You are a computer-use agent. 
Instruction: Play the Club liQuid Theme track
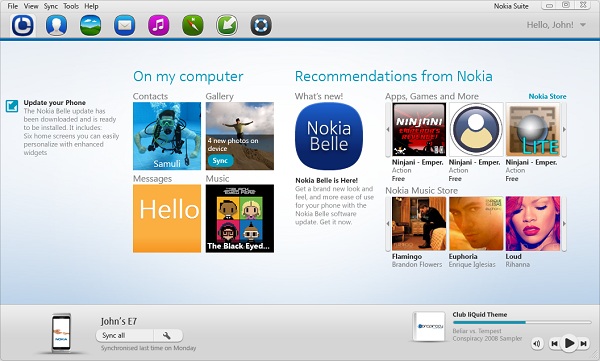(569, 343)
